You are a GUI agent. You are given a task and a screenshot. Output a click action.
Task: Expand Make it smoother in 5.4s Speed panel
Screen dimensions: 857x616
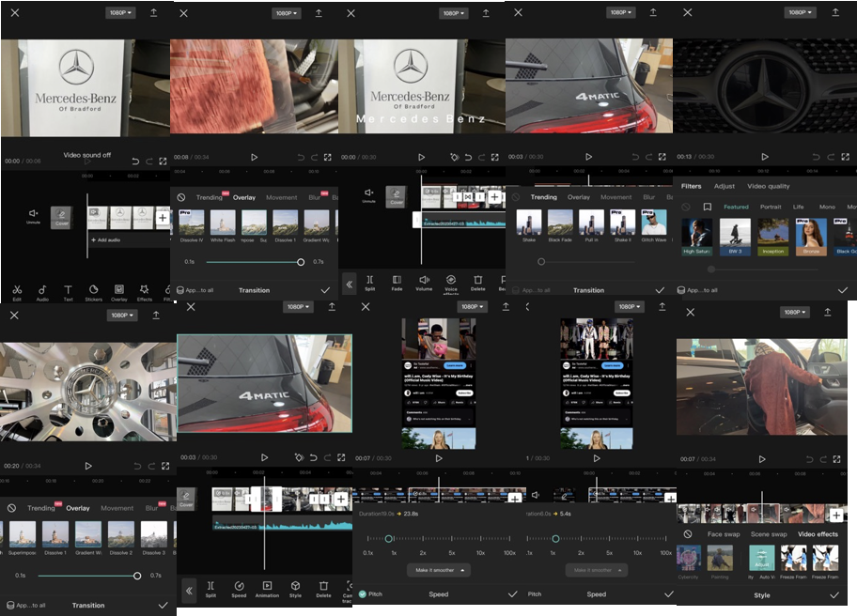tap(597, 570)
